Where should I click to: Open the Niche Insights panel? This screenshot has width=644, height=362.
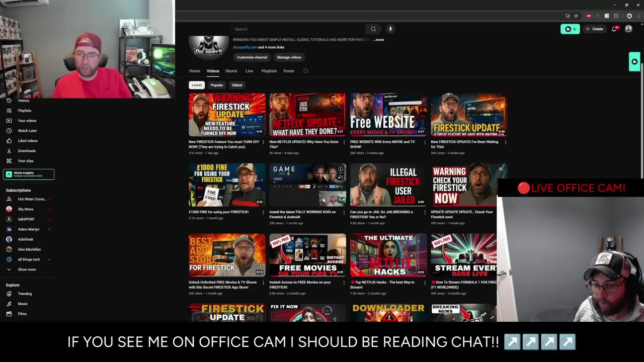29,174
